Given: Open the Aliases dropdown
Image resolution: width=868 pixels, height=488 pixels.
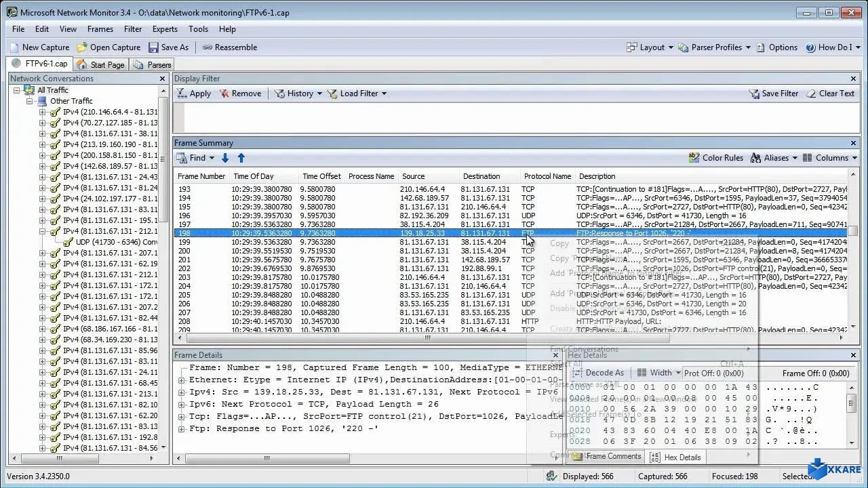Looking at the screenshot, I should tap(774, 158).
